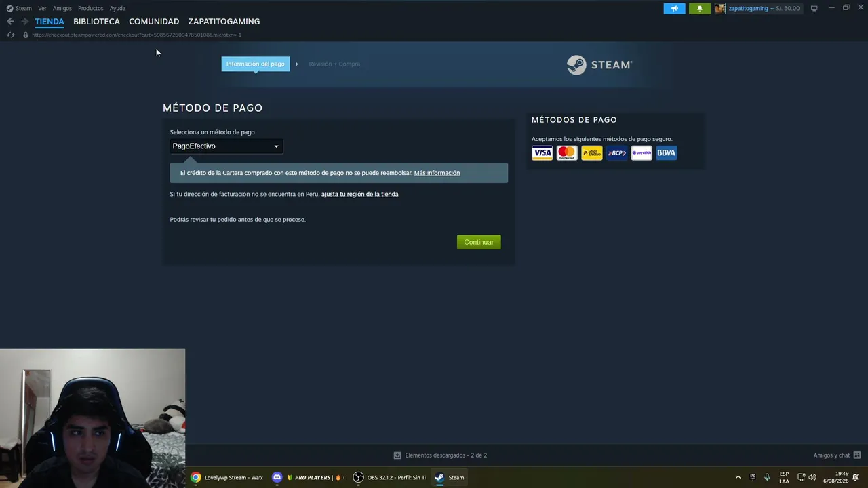The image size is (868, 488).
Task: Click the zapatitogaming avatar picture
Action: click(720, 9)
